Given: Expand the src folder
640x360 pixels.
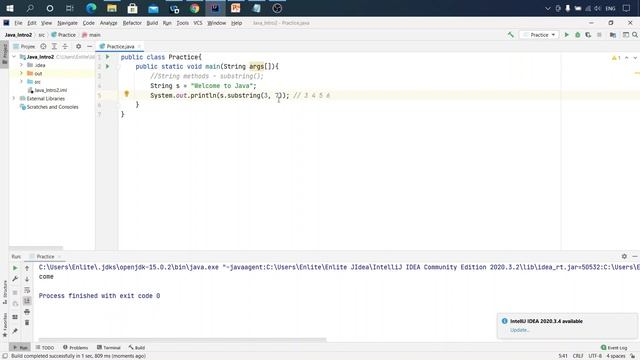Looking at the screenshot, I should pos(21,82).
